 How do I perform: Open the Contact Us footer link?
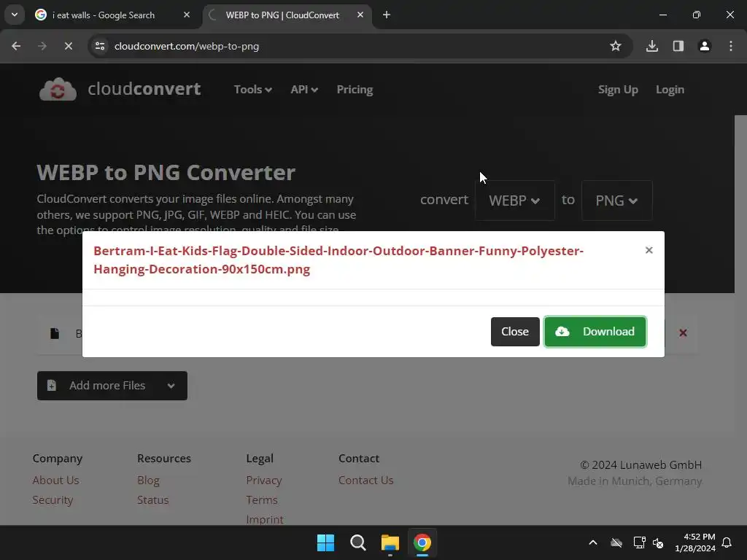[366, 480]
